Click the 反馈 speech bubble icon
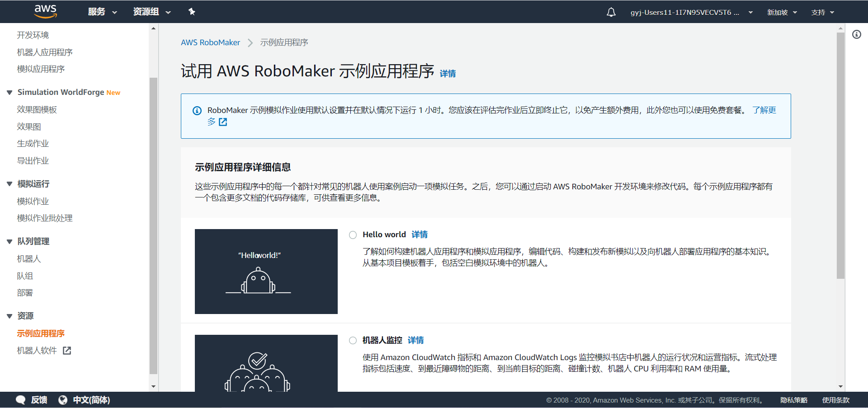Image resolution: width=868 pixels, height=408 pixels. [21, 400]
